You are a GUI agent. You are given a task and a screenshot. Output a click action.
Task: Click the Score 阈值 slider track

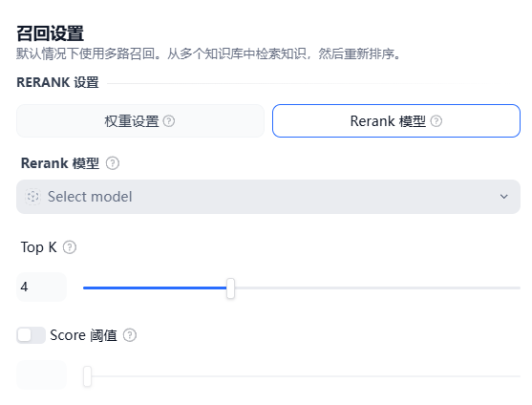point(302,376)
